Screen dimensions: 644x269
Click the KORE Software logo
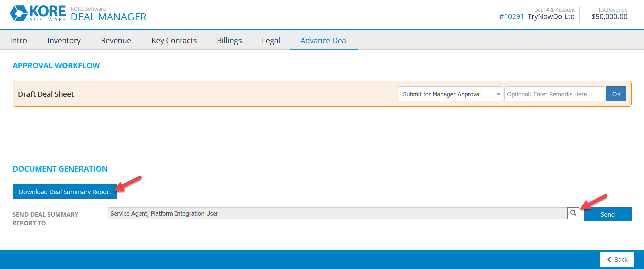coord(38,14)
